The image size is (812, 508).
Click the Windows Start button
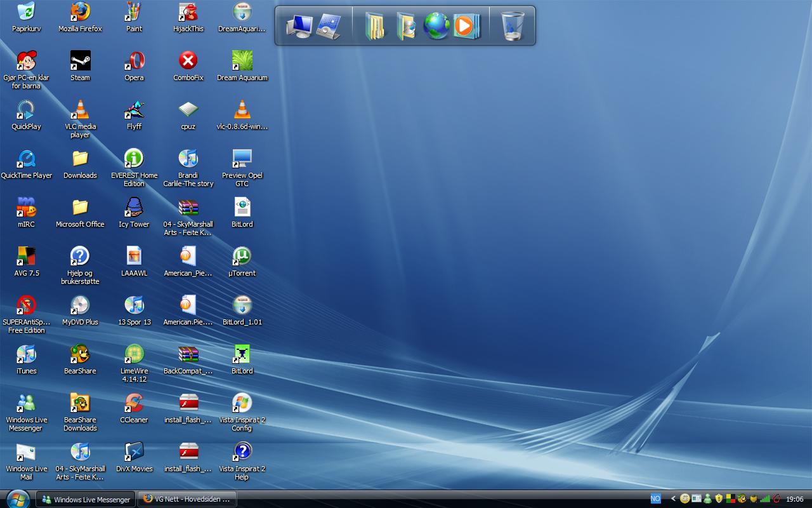16,498
